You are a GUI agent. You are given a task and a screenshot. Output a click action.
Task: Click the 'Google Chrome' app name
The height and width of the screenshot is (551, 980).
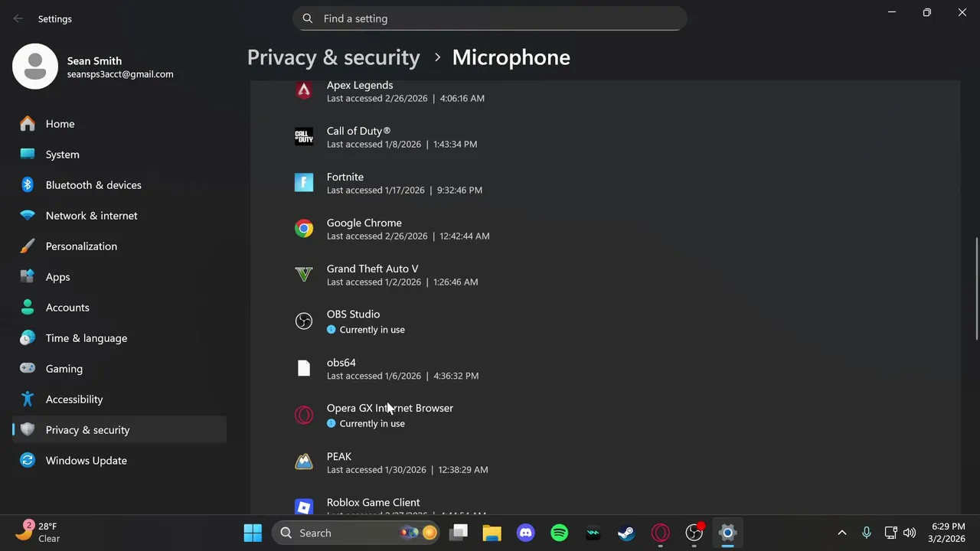364,223
